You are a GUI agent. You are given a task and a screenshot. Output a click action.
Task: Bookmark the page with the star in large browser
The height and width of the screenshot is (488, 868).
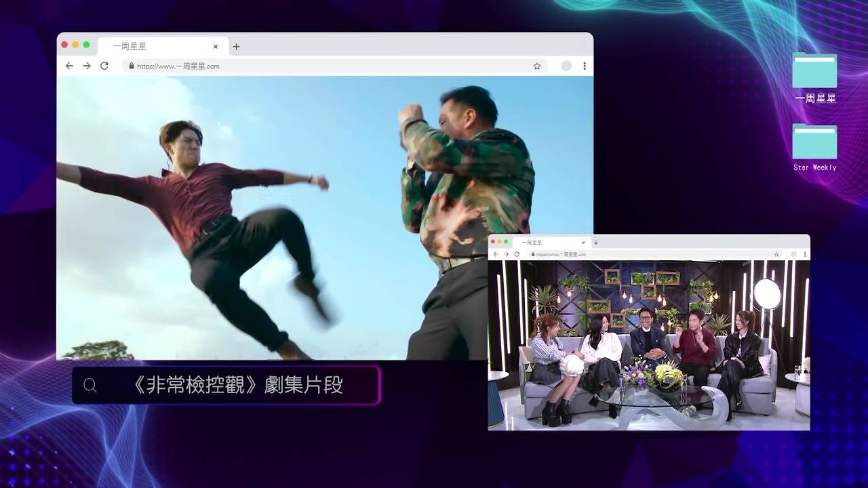[537, 66]
